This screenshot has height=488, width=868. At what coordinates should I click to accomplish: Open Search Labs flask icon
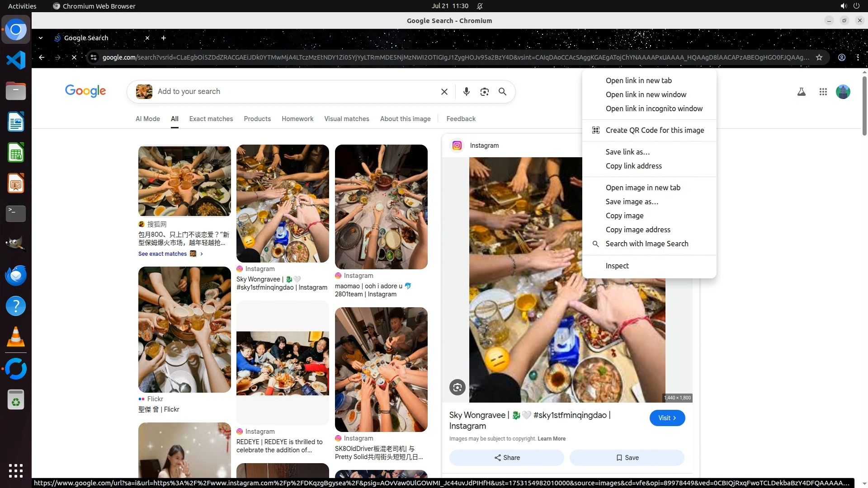[x=801, y=92]
